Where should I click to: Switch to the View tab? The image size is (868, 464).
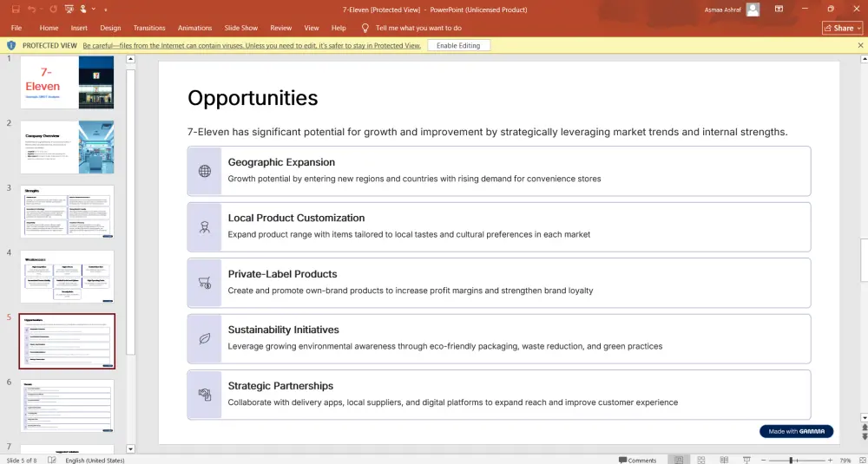(311, 28)
